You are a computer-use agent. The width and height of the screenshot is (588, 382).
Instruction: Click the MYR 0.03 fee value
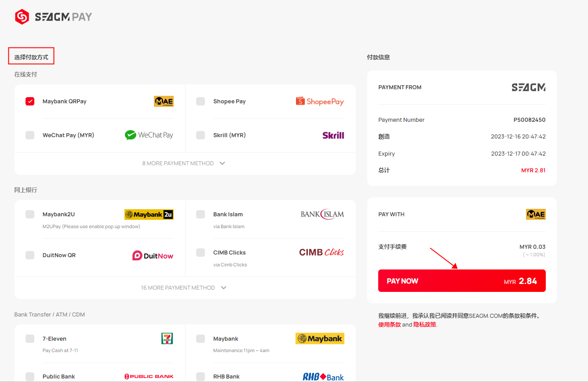(x=533, y=247)
